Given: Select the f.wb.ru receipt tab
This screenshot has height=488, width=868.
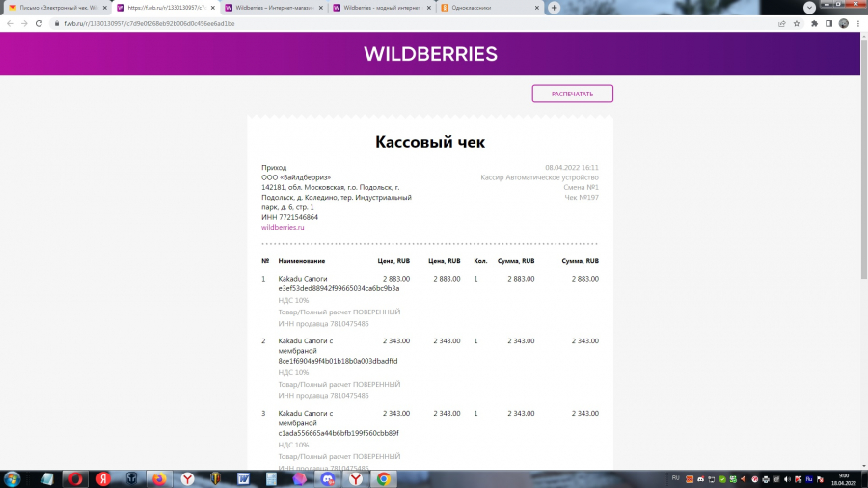Looking at the screenshot, I should (x=166, y=8).
